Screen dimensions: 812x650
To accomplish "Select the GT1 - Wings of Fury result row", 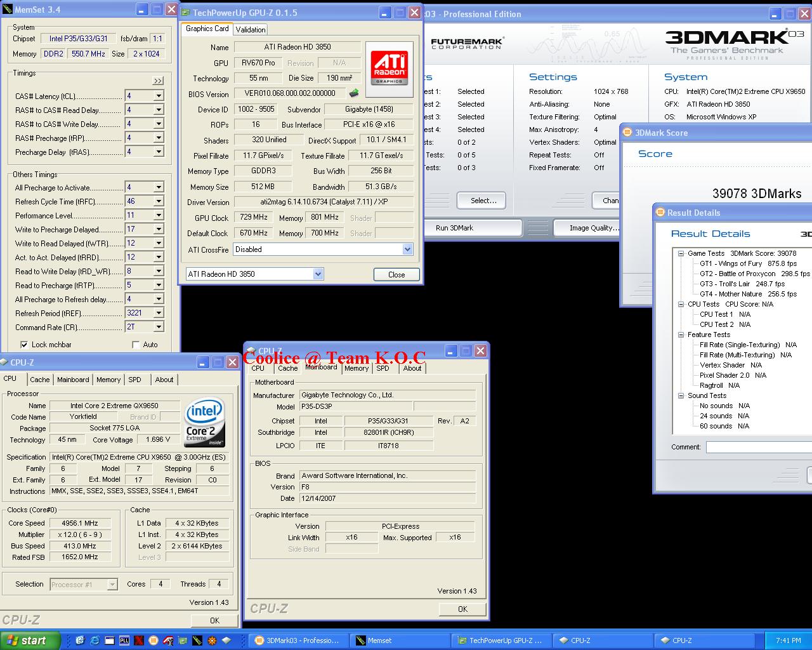I will [x=748, y=263].
